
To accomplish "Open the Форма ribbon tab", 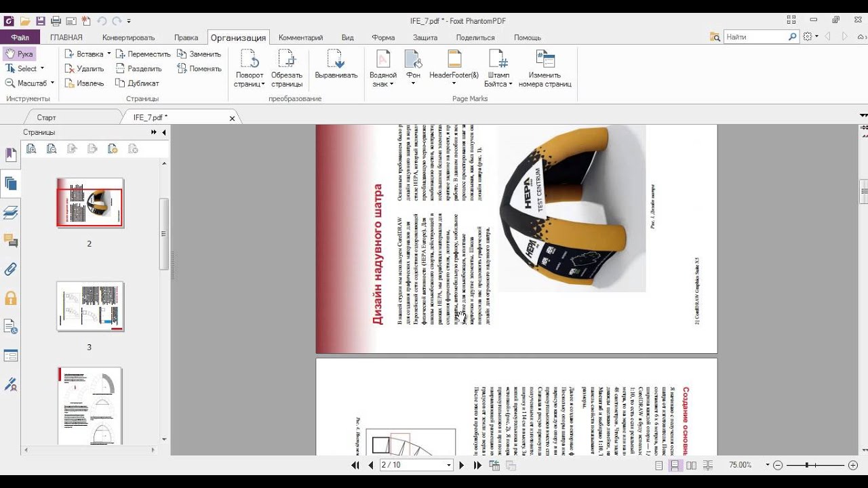I will [384, 37].
